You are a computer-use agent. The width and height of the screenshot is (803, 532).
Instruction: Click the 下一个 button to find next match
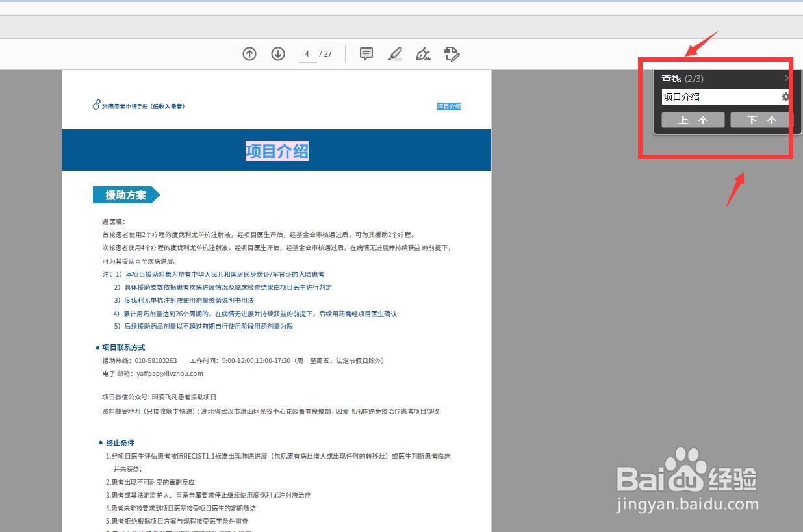tap(761, 120)
